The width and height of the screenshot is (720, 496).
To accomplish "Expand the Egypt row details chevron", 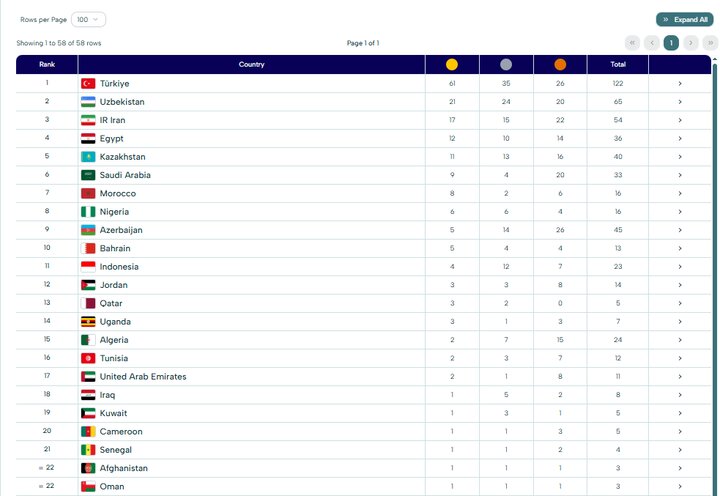I will (680, 139).
